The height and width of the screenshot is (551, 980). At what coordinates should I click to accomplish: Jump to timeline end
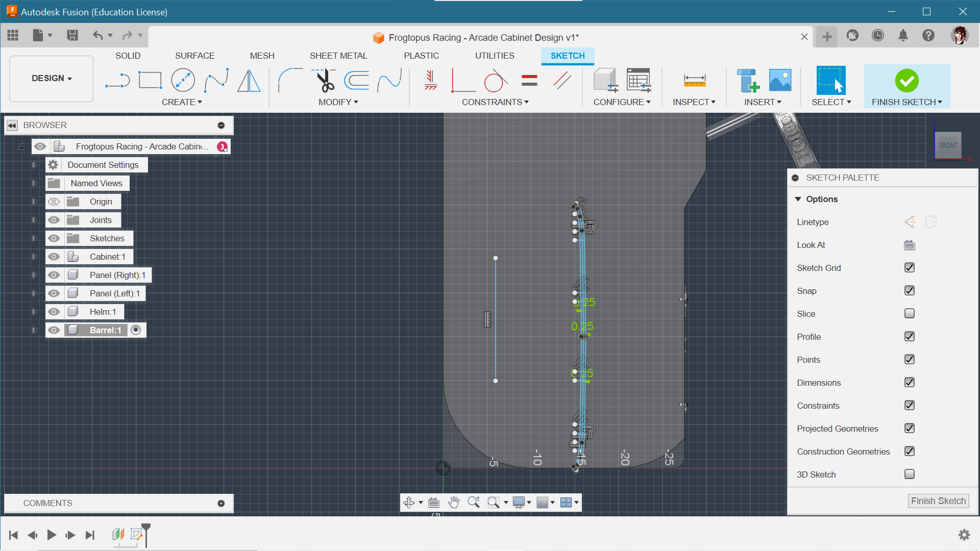[90, 535]
